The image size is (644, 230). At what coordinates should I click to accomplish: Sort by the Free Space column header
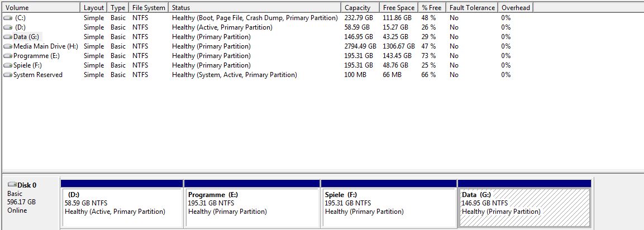pos(399,7)
